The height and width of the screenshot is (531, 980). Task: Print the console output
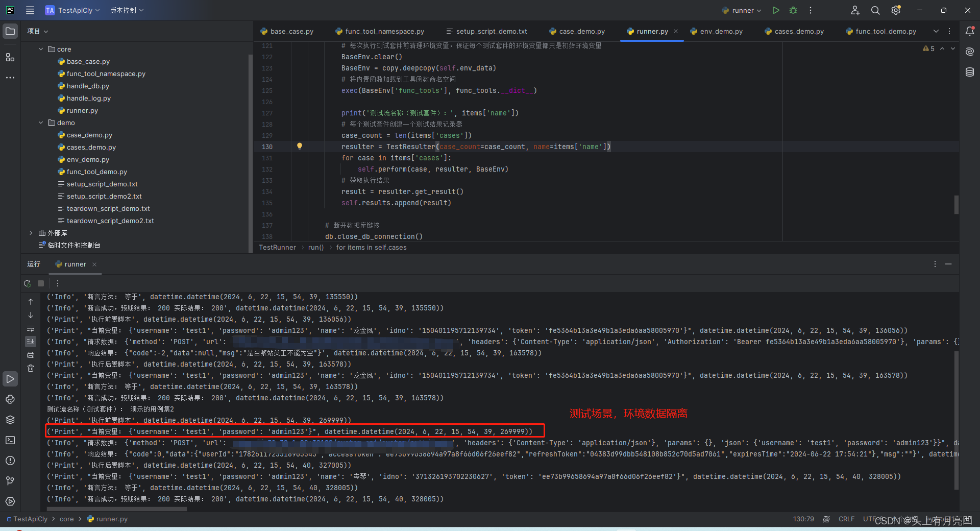tap(31, 355)
